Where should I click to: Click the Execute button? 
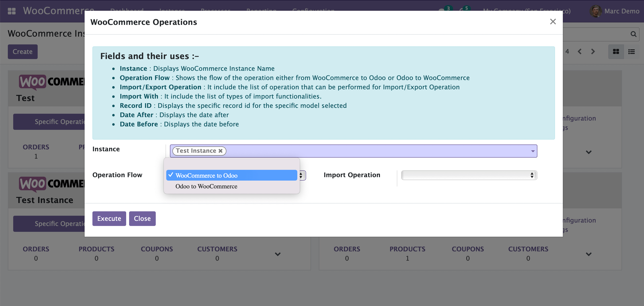coord(109,218)
